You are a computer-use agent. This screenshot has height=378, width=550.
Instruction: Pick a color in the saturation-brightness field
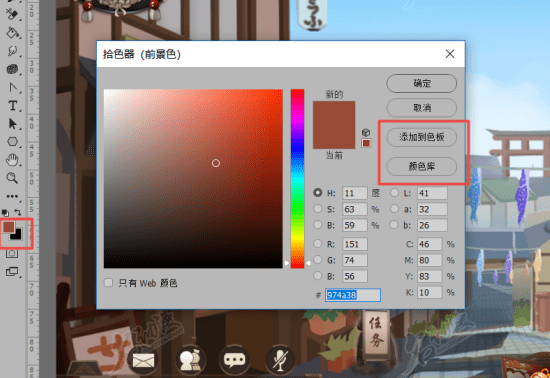[x=193, y=179]
